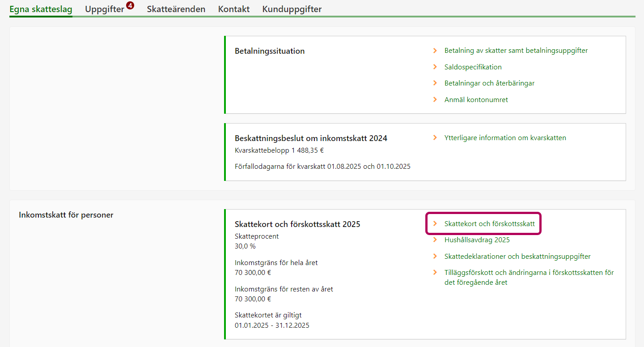644x347 pixels.
Task: Follow the Hushållsavdrag 2025 link text
Action: (477, 240)
